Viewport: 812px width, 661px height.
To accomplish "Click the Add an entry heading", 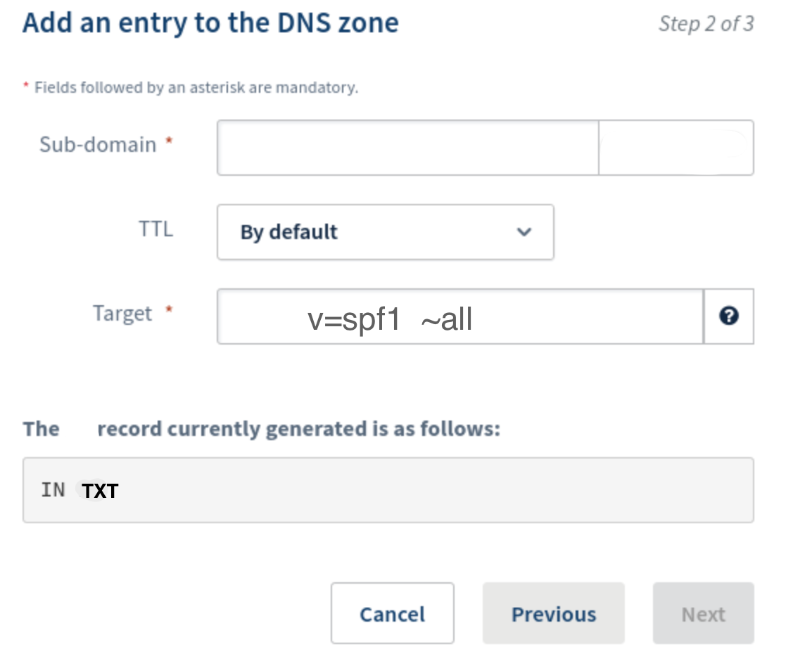I will [x=210, y=23].
